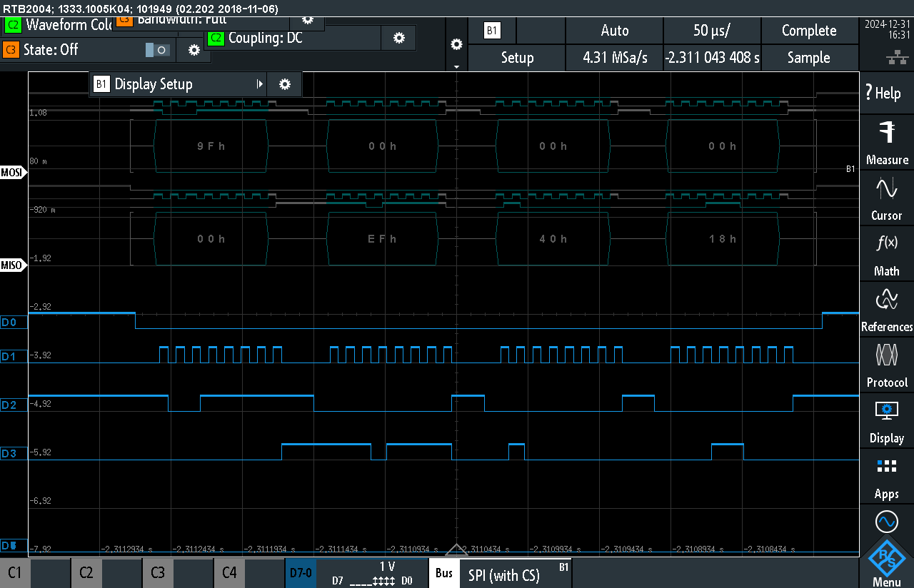Enable channel C4
914x588 pixels.
229,572
